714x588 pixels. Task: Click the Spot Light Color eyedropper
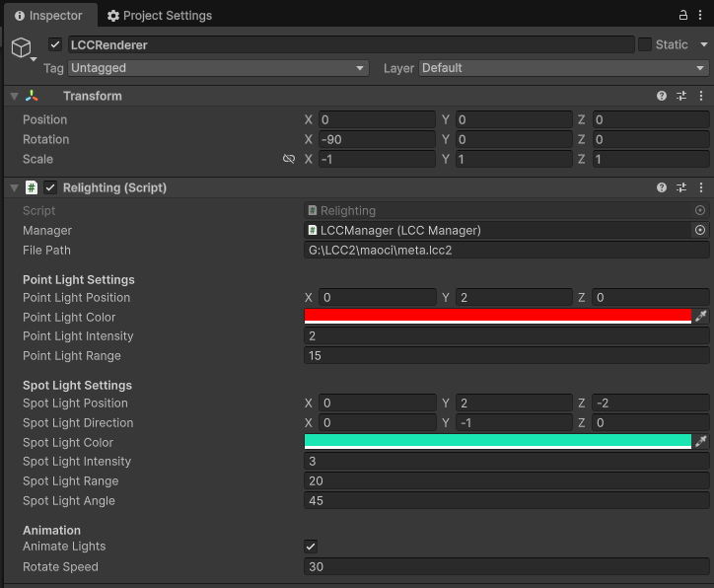[701, 441]
